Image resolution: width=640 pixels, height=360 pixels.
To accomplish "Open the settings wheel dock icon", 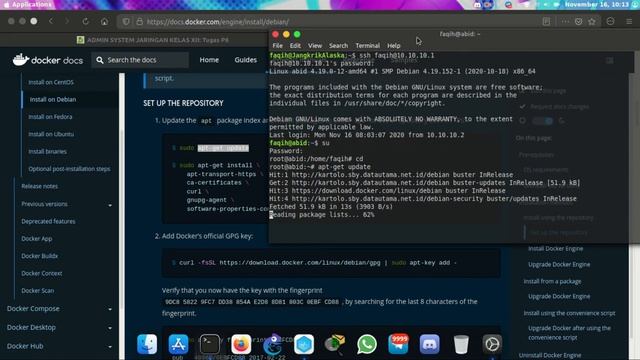I will pyautogui.click(x=492, y=344).
